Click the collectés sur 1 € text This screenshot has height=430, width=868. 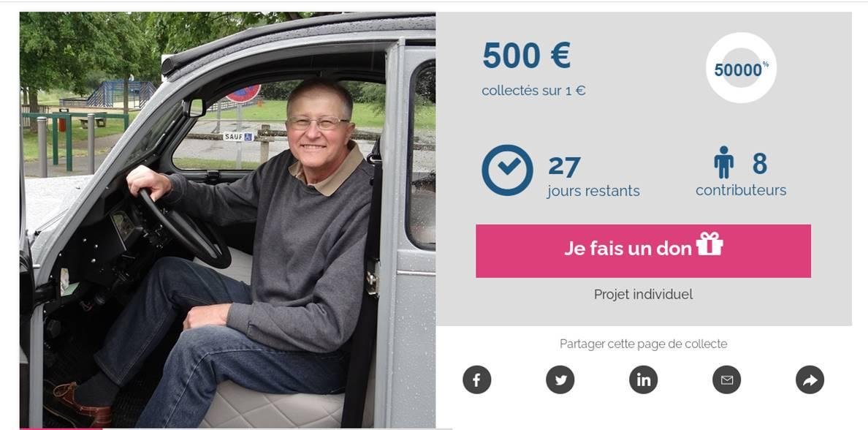[x=533, y=91]
